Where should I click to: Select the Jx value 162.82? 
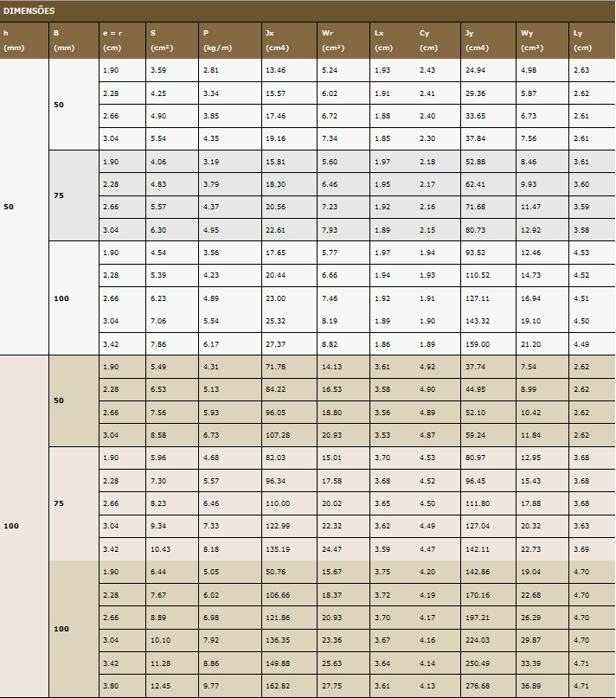coord(278,686)
